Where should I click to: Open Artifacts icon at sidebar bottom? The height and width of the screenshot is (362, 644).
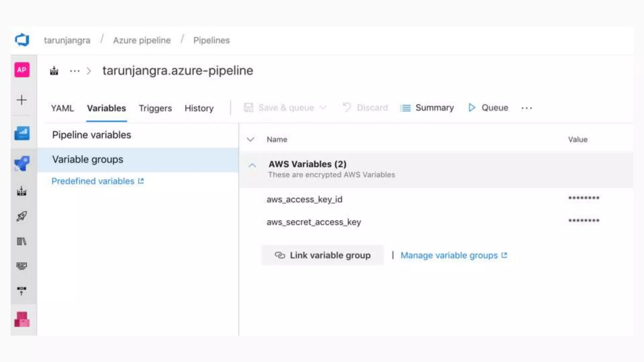click(22, 319)
